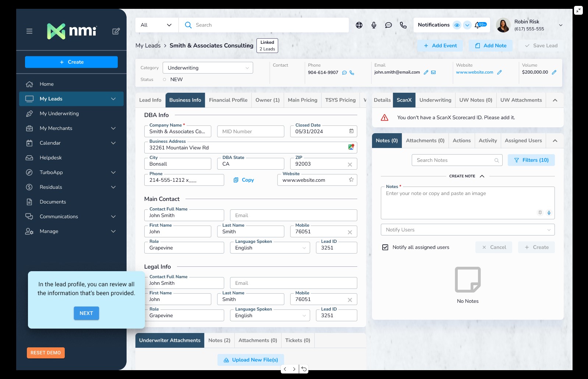Click pencil icon to edit Volume
The height and width of the screenshot is (379, 588).
click(554, 72)
